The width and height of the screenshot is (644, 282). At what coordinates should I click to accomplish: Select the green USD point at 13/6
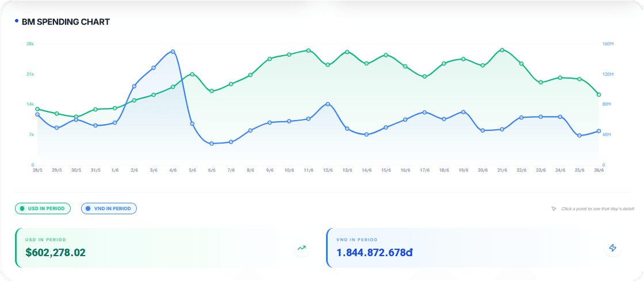[x=347, y=52]
